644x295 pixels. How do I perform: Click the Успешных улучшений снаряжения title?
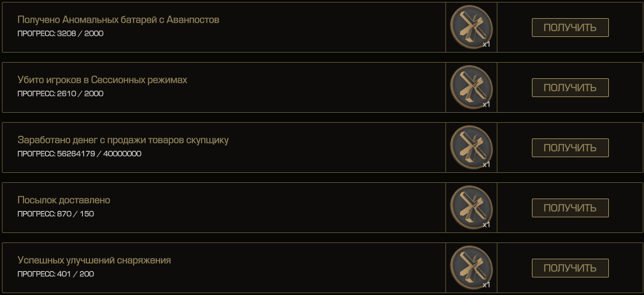(x=94, y=260)
